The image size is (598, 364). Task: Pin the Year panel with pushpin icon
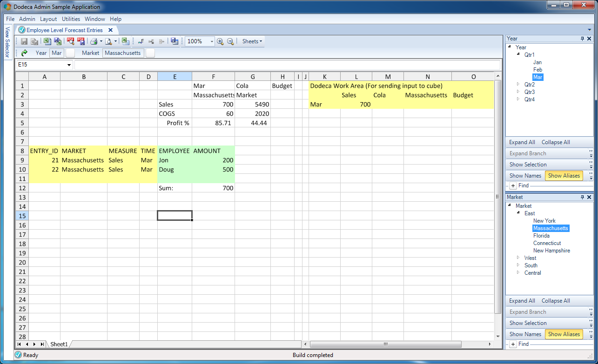tap(582, 39)
